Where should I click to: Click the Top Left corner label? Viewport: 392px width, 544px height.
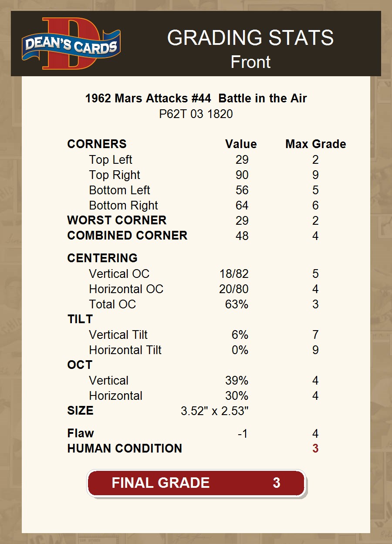111,160
